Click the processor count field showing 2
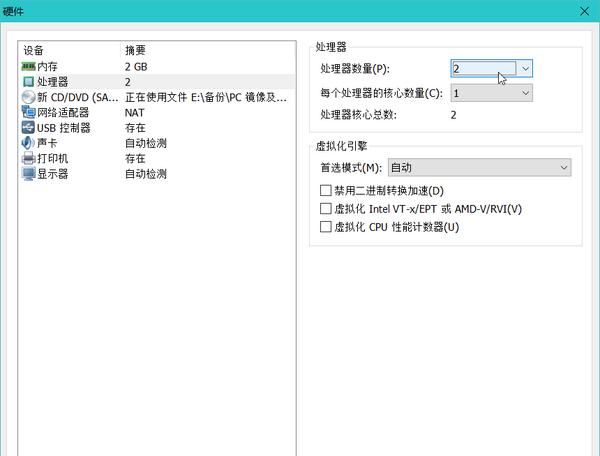 tap(484, 68)
